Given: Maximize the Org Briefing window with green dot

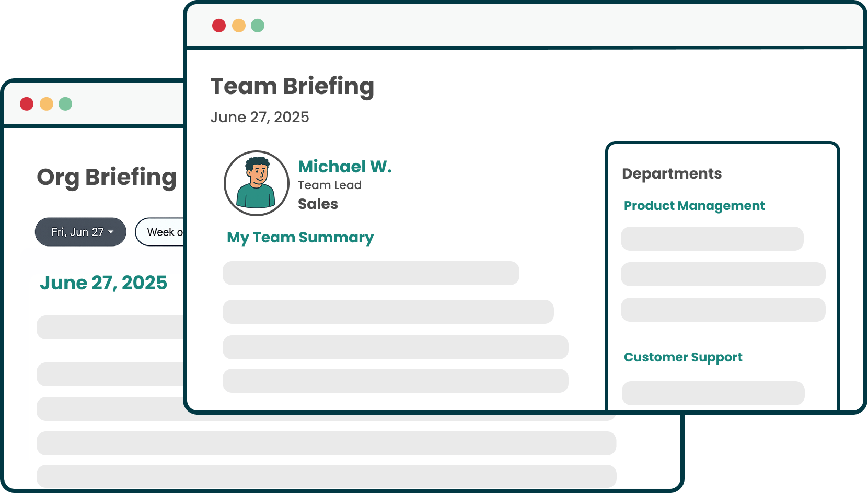Looking at the screenshot, I should (65, 104).
